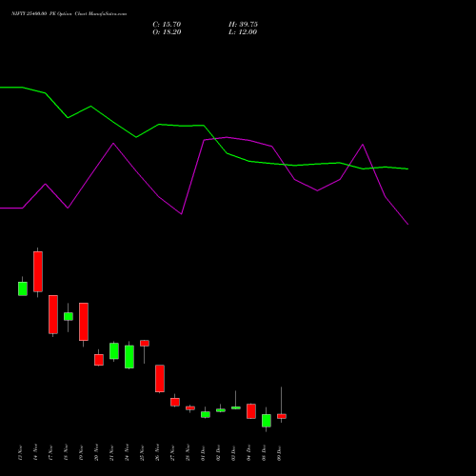This screenshot has width=476, height=476.
Task: Click the 28 Nov date label
Action: [188, 453]
